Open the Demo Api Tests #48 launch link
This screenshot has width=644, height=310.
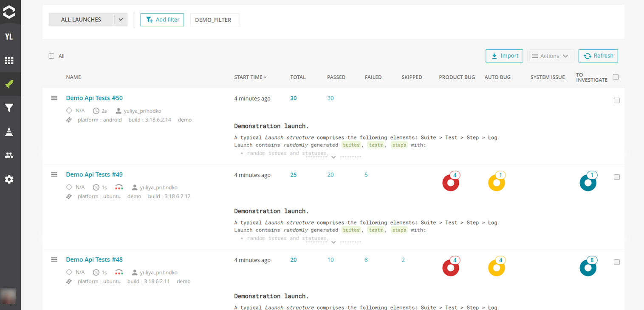pos(94,260)
